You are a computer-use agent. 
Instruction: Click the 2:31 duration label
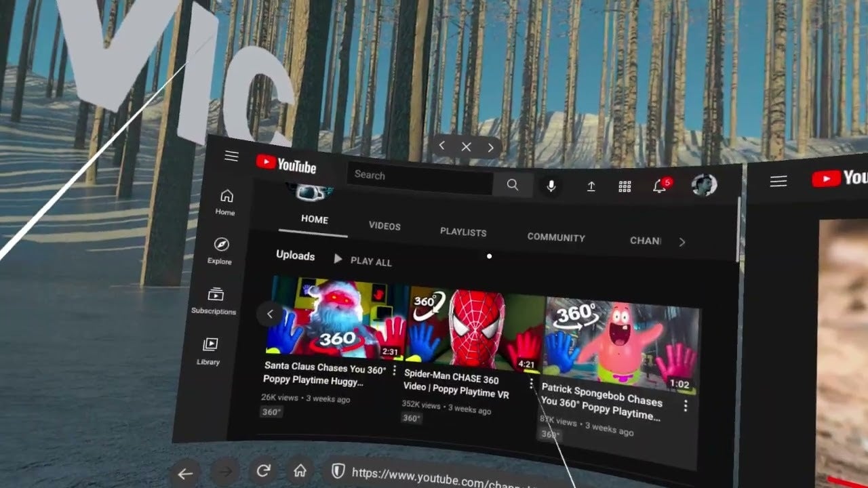pos(390,352)
